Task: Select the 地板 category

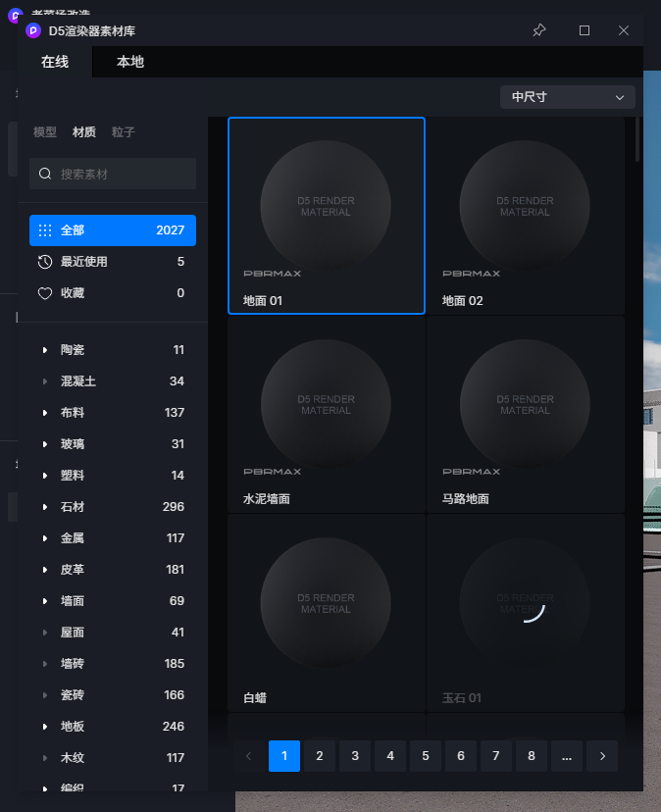Action: click(75, 727)
